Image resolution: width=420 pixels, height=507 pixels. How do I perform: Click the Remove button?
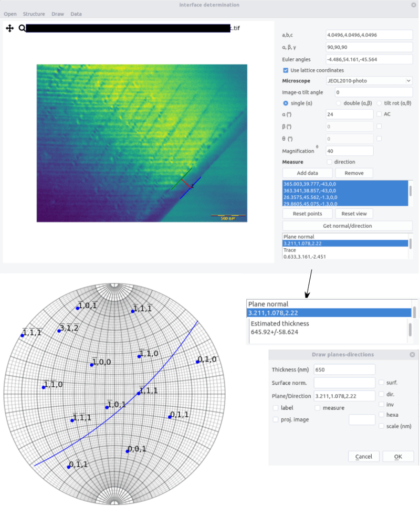click(x=354, y=173)
